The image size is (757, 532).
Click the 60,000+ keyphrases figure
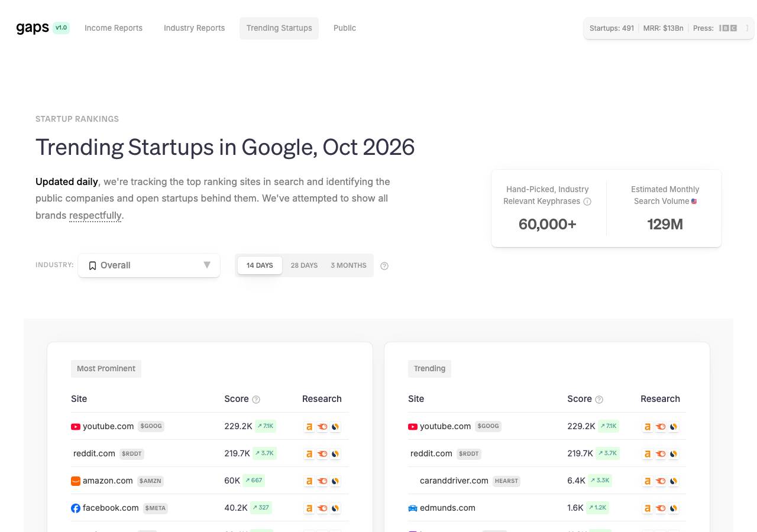tap(547, 224)
